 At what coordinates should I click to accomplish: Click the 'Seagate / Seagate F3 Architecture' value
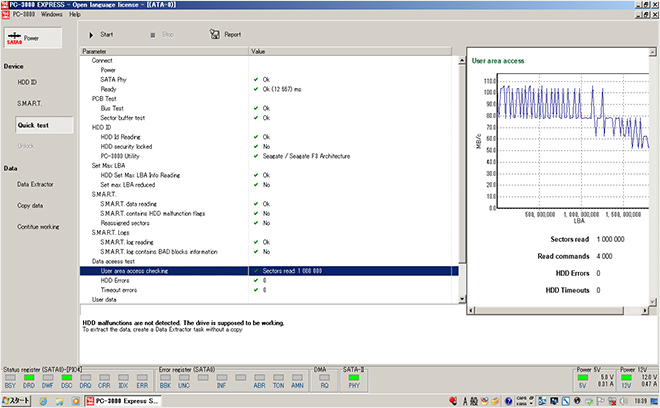tap(306, 156)
